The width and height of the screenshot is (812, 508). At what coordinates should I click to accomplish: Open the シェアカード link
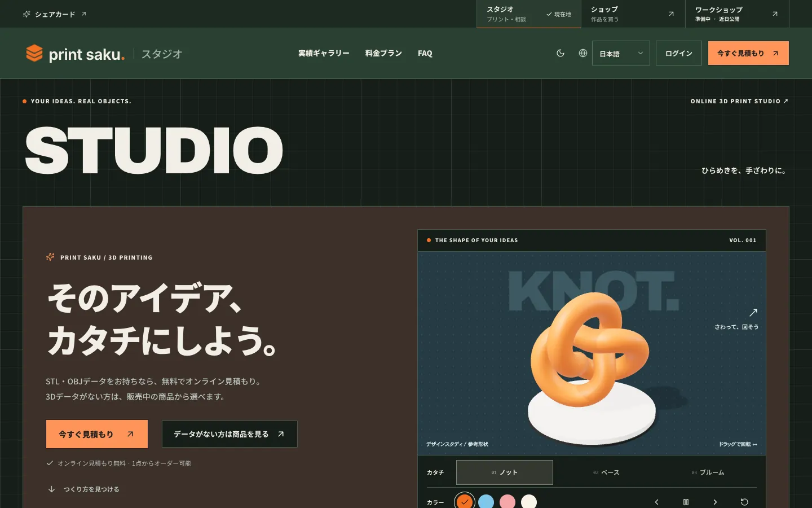pos(55,14)
